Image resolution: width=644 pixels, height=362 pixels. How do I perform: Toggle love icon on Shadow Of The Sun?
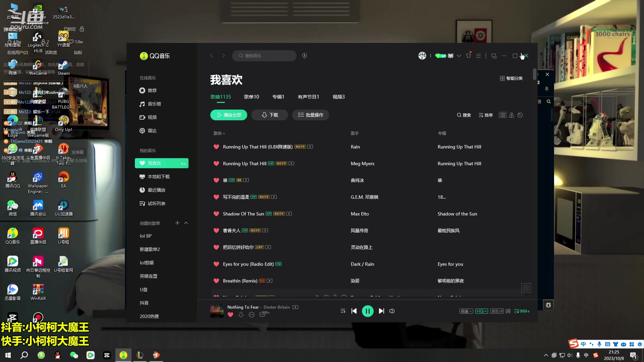coord(216,214)
